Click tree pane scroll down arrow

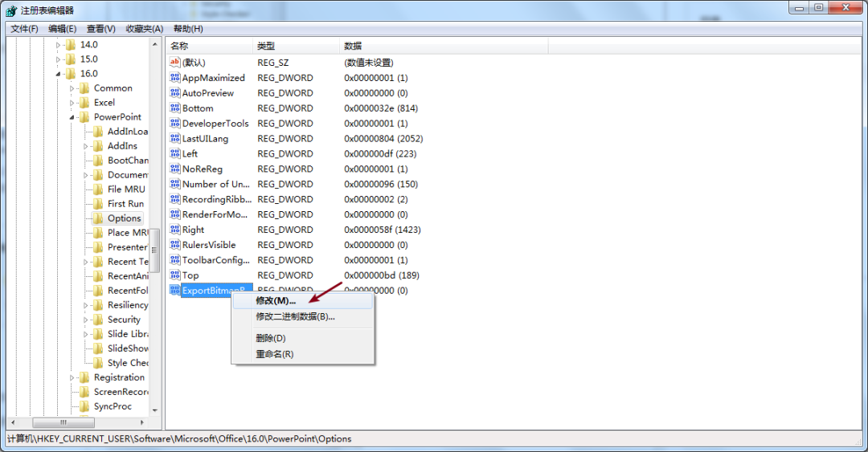click(x=155, y=410)
